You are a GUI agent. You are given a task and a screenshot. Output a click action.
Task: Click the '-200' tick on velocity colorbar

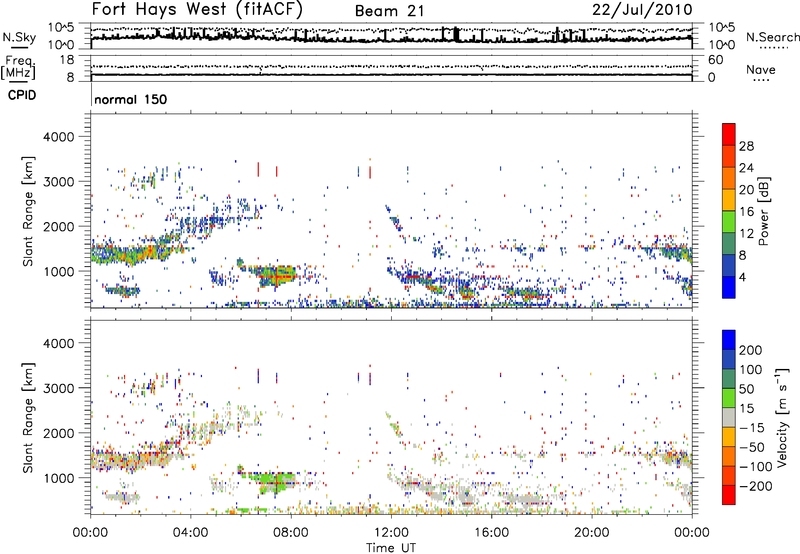tap(756, 486)
